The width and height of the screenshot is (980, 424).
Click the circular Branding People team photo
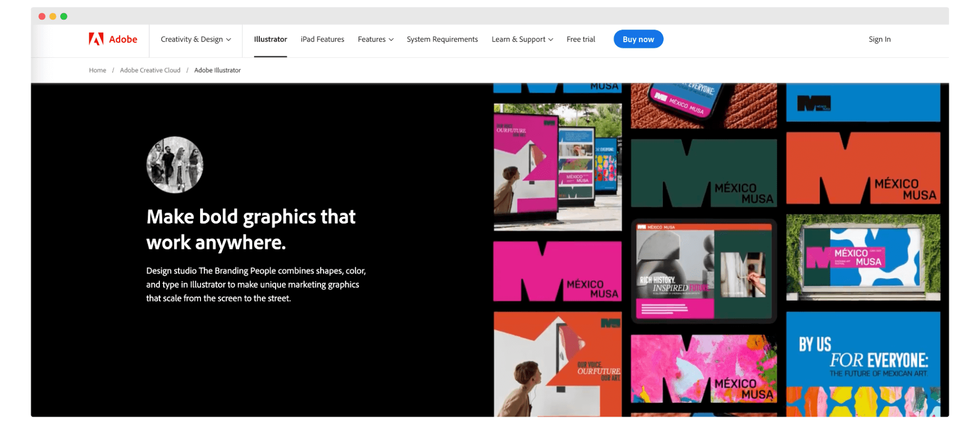[x=175, y=165]
